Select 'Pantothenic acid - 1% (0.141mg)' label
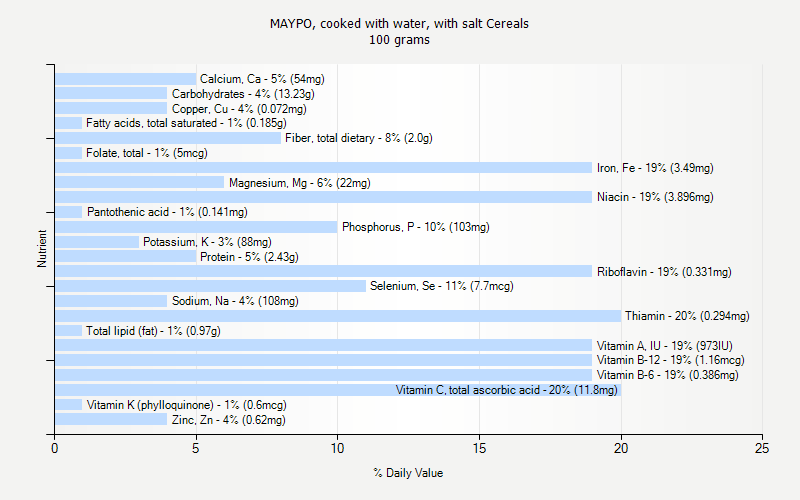 pos(167,212)
